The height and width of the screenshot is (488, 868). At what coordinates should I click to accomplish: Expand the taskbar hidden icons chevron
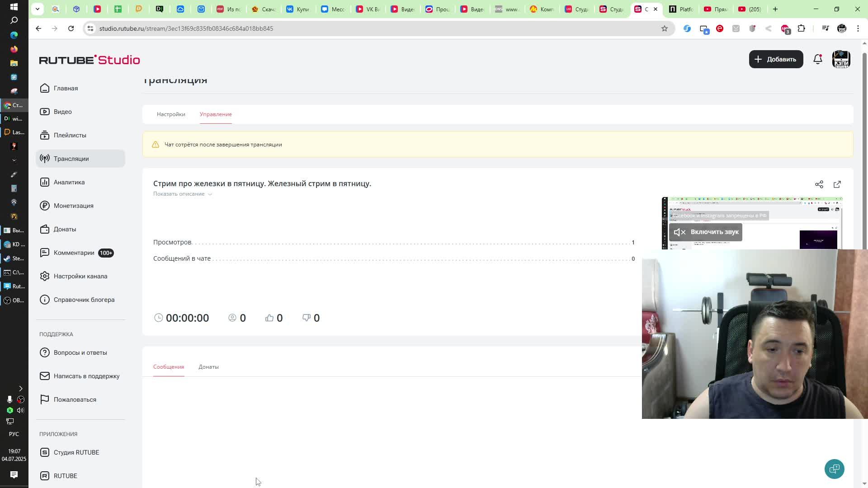tap(20, 389)
